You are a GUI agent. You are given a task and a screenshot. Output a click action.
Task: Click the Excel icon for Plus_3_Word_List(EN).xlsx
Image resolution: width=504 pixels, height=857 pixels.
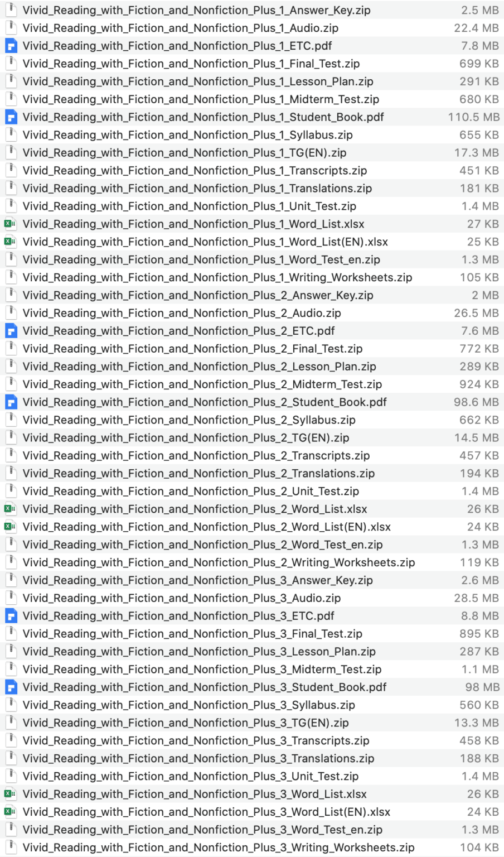pyautogui.click(x=10, y=812)
